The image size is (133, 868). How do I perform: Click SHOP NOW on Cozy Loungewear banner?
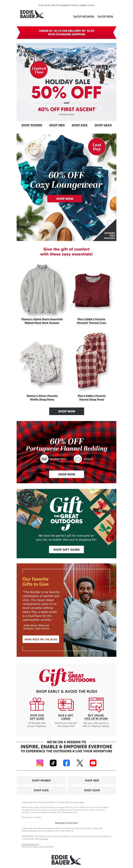pyautogui.click(x=65, y=199)
